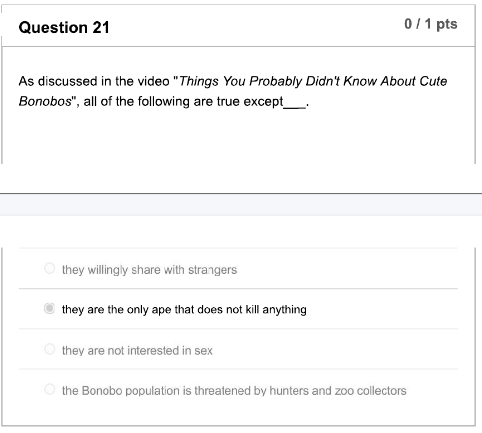Mark the radio button for the 'hunters and zoo collectors' answer
482x433 pixels.
pos(49,389)
